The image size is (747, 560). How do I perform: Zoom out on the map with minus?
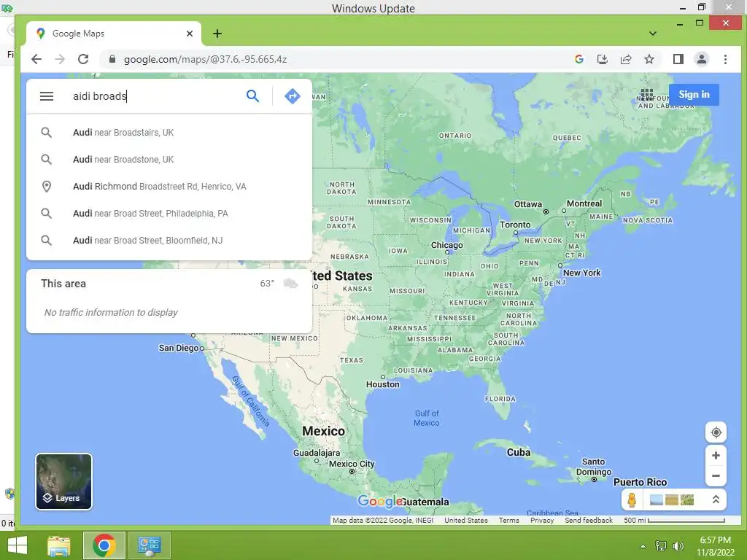pyautogui.click(x=716, y=475)
